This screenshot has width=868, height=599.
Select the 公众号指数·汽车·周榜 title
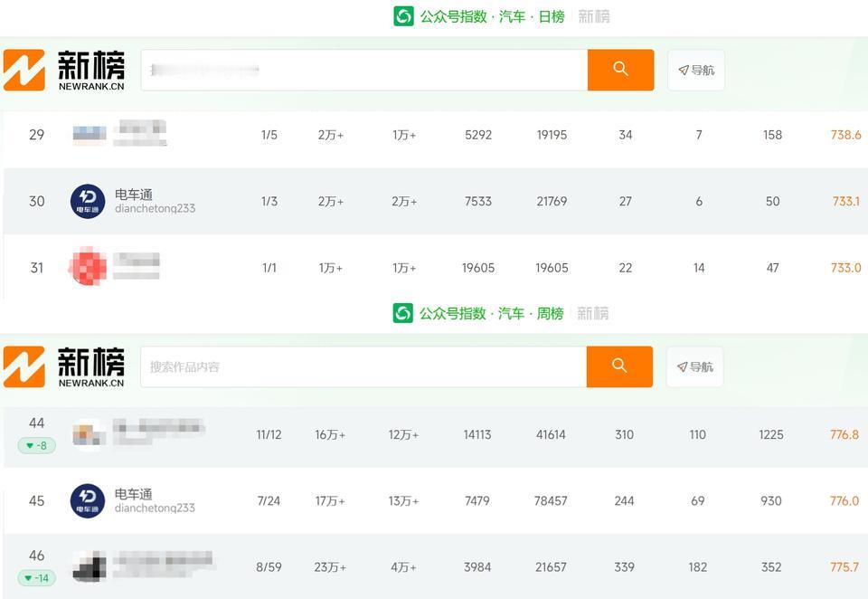(x=492, y=314)
